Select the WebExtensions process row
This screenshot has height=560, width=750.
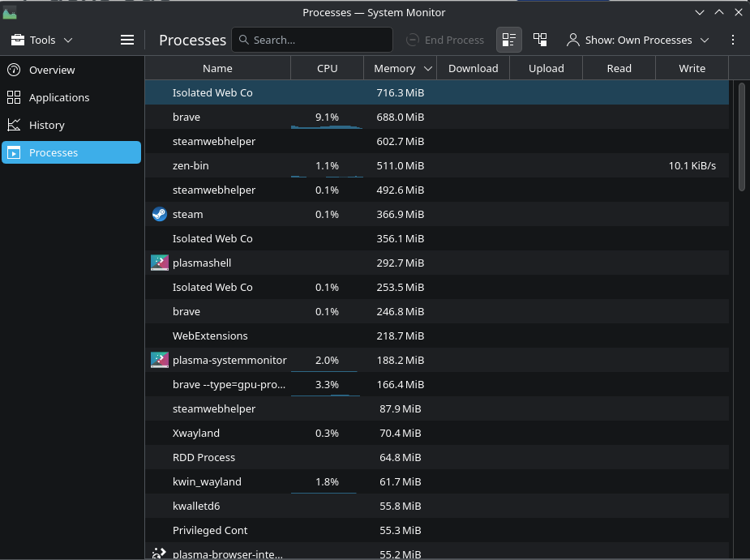tap(437, 336)
